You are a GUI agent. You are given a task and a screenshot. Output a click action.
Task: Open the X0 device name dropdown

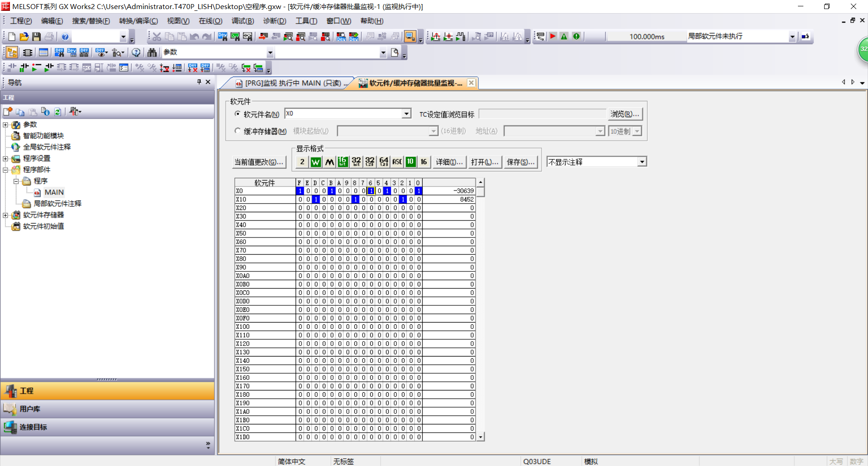(406, 114)
